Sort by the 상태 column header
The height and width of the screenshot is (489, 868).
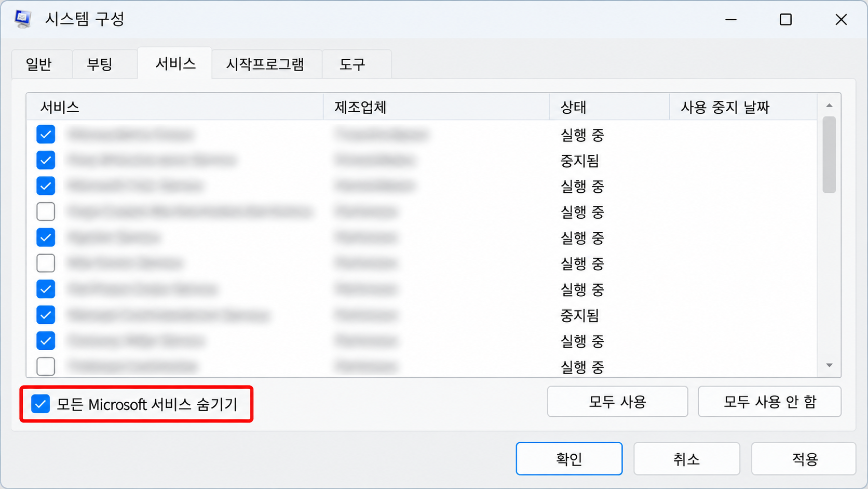pyautogui.click(x=609, y=107)
